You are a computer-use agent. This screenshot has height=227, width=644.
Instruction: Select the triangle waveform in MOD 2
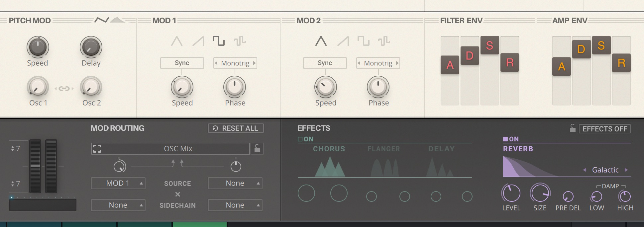[321, 41]
